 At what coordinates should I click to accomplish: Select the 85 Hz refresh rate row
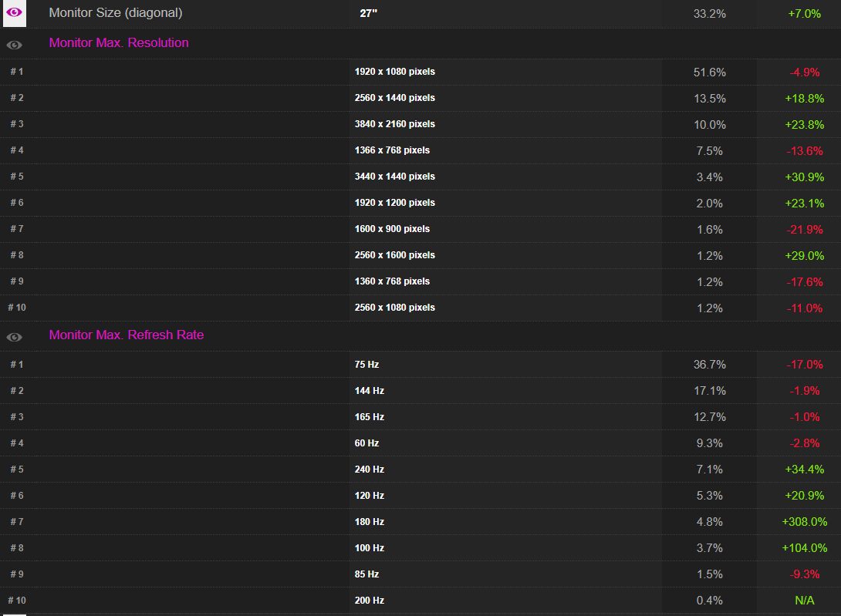coord(420,574)
